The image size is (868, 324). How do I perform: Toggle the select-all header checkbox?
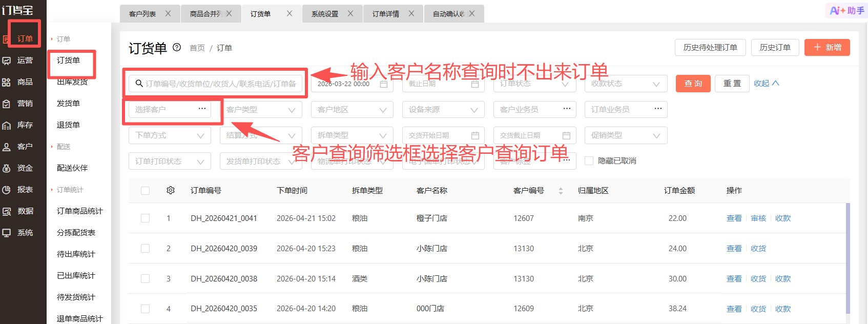click(x=146, y=191)
